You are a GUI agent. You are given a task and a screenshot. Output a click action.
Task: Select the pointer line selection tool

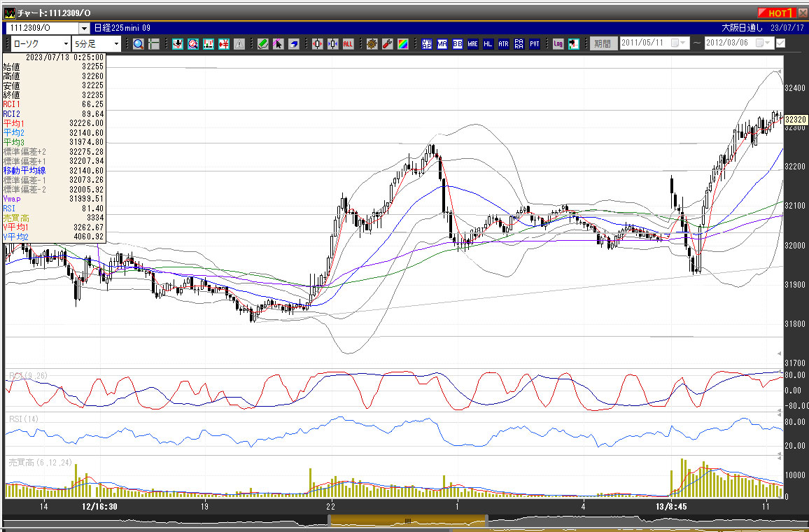tap(278, 44)
